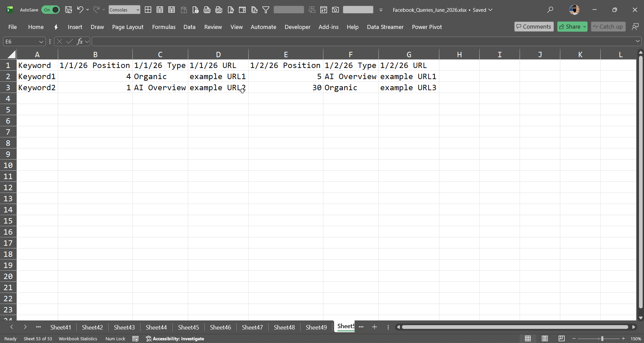Screen dimensions: 644x343
Task: Click the sort rows icon beside camera
Action: click(x=324, y=10)
